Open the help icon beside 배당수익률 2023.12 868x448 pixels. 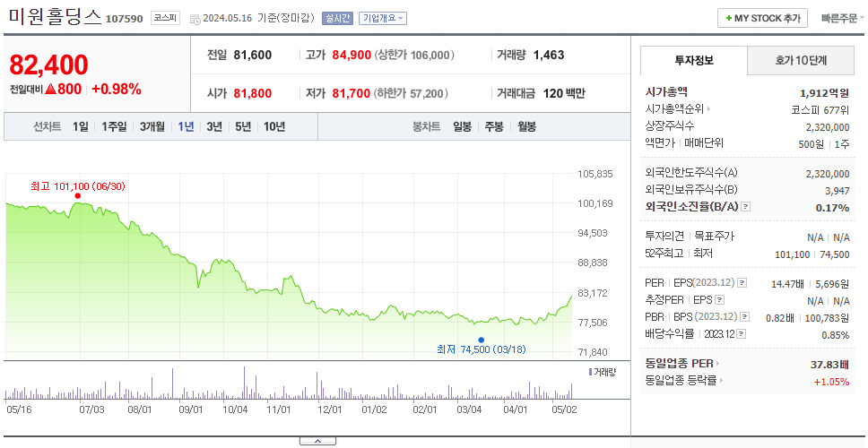(x=742, y=334)
